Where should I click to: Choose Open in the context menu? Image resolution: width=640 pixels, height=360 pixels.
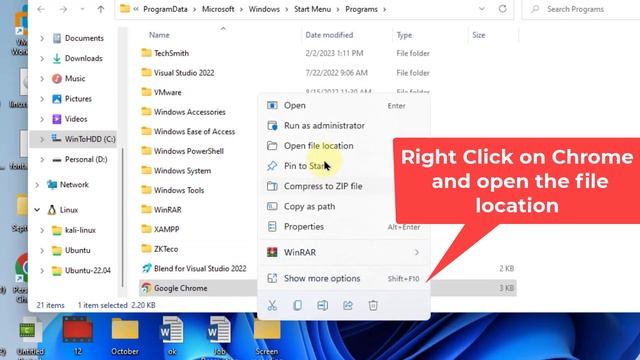344,105
